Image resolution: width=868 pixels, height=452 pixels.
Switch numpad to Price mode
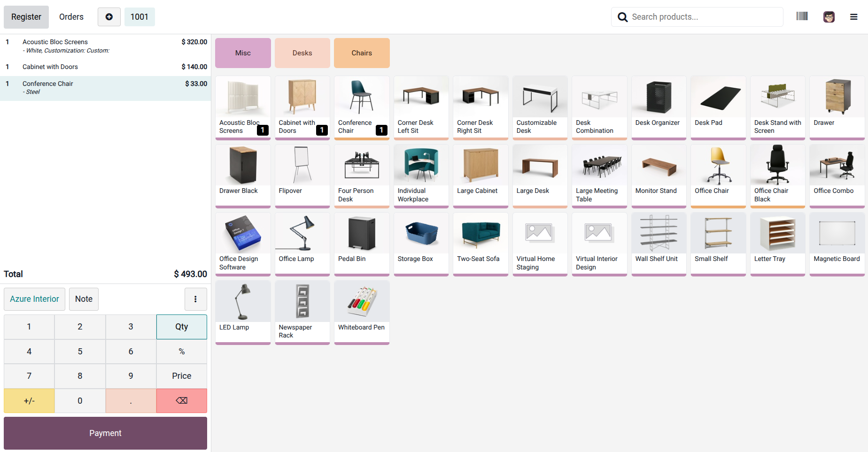pyautogui.click(x=182, y=376)
